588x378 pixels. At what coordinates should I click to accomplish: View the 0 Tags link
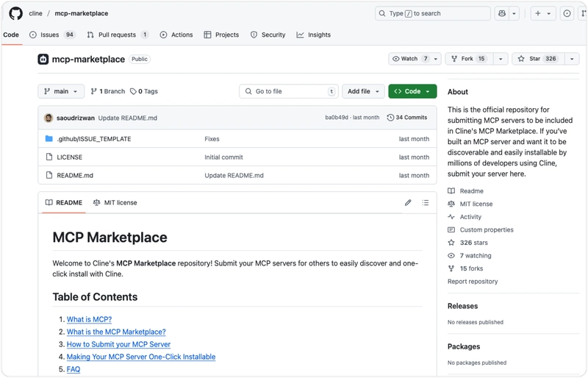click(x=144, y=91)
